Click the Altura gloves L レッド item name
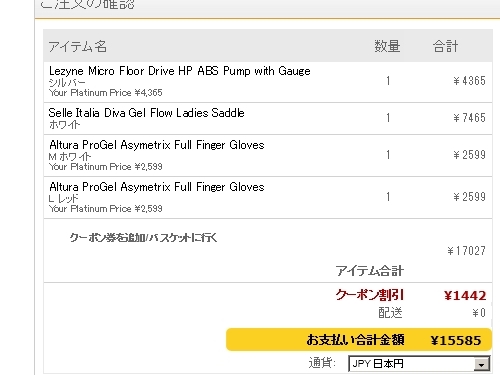This screenshot has height=375, width=500. [x=157, y=187]
